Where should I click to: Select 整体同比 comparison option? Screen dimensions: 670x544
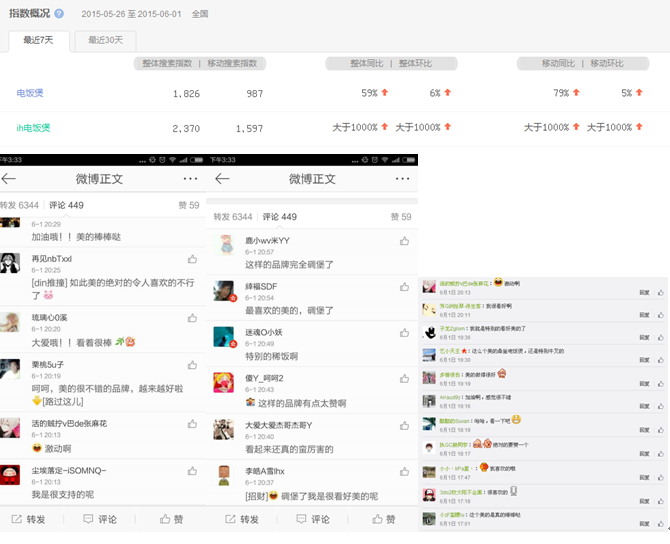pos(367,64)
